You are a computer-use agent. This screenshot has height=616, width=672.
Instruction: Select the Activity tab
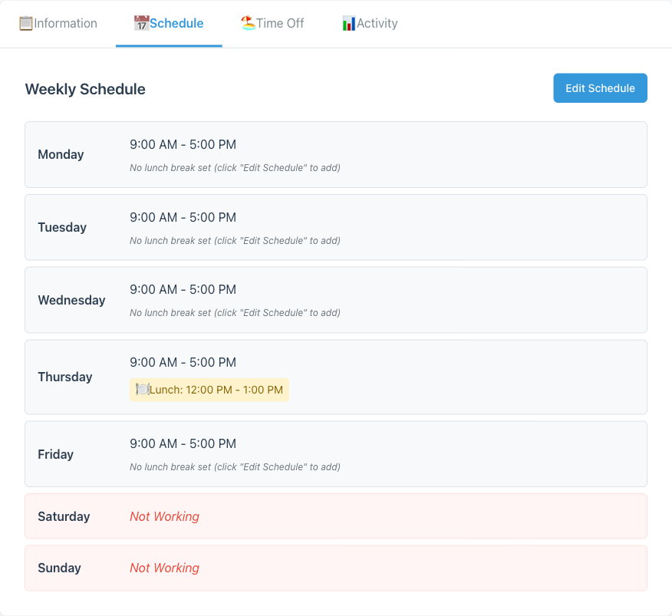[x=370, y=23]
